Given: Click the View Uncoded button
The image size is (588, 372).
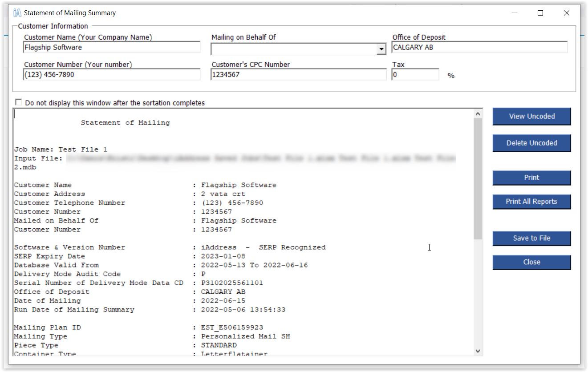Looking at the screenshot, I should [531, 116].
